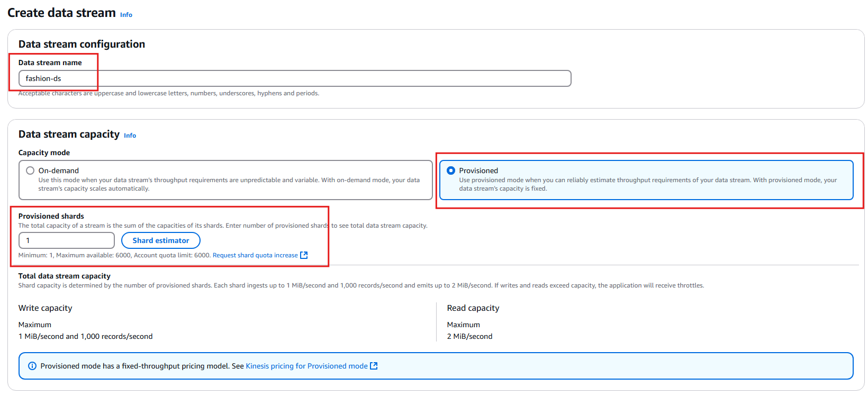
Task: Open Request shard quota increase link
Action: (x=255, y=255)
